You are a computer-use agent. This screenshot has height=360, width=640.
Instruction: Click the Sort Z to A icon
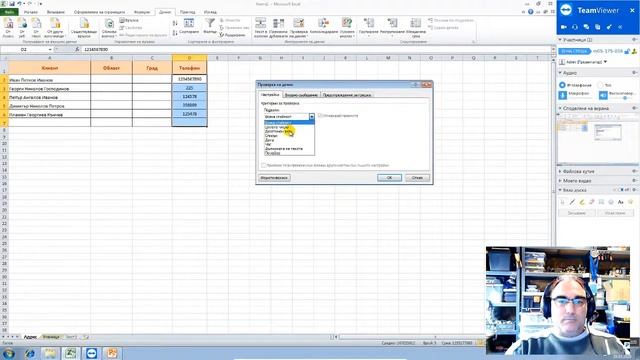[175, 33]
